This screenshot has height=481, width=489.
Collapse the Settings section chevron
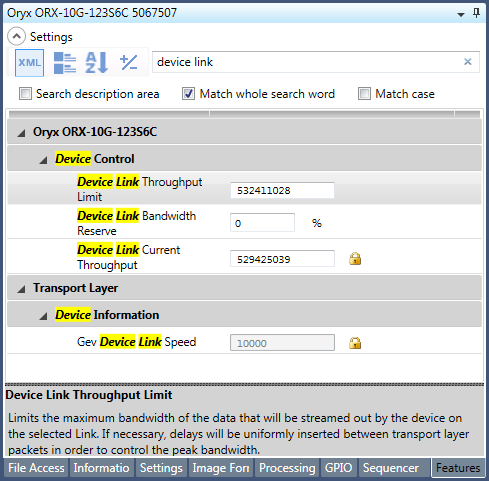click(16, 36)
